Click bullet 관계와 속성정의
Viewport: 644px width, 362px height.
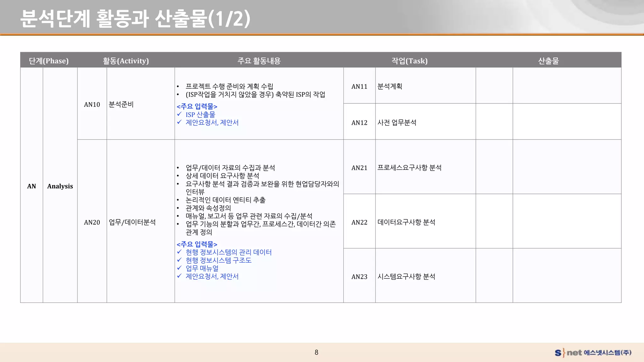[x=208, y=208]
